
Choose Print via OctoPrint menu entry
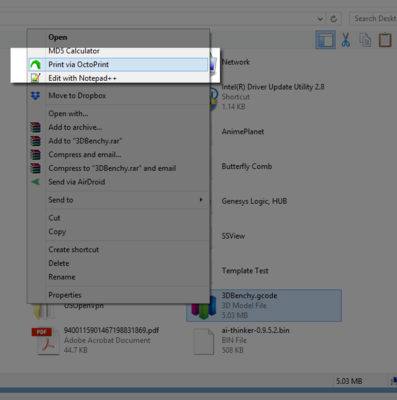click(118, 64)
